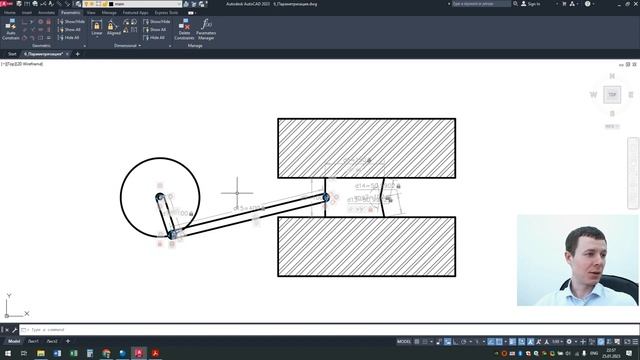Open the annotation scale dropdown

pos(558,342)
